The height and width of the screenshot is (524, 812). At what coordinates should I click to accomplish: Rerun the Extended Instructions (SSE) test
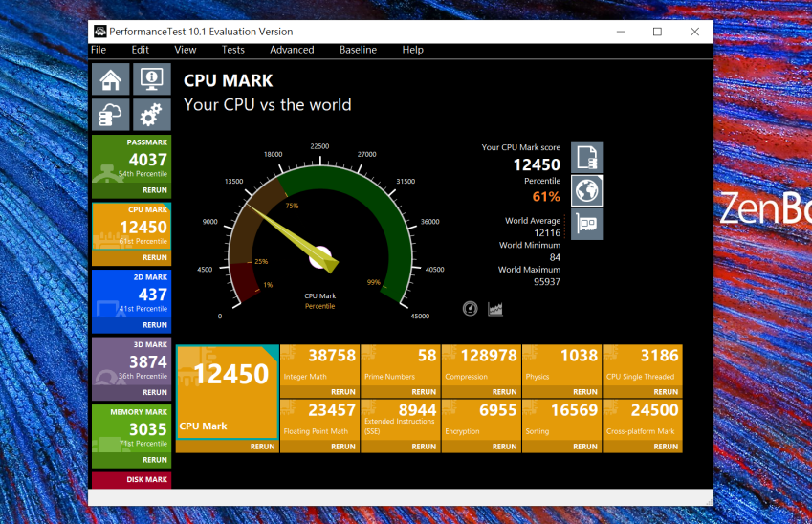pyautogui.click(x=424, y=447)
